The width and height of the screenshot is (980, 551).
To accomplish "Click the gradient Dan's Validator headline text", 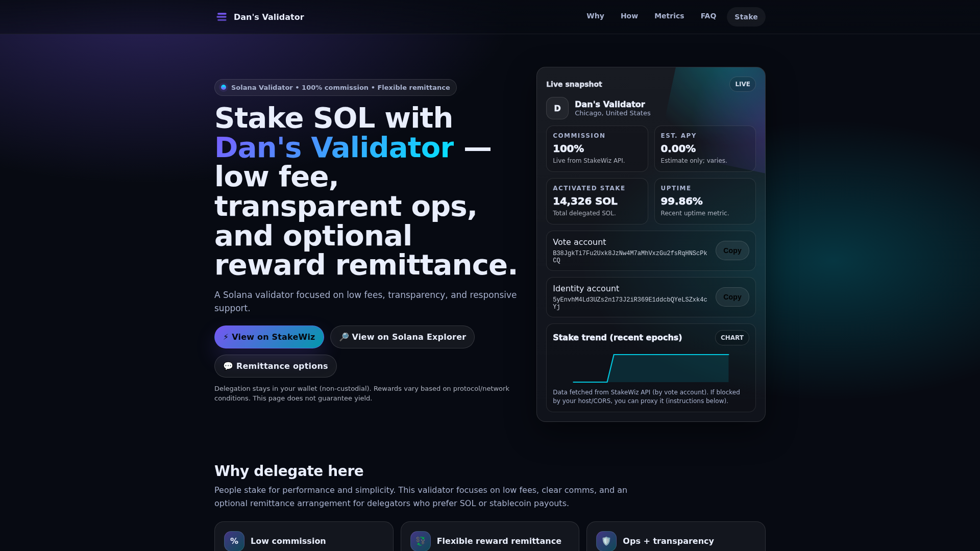I will [334, 147].
